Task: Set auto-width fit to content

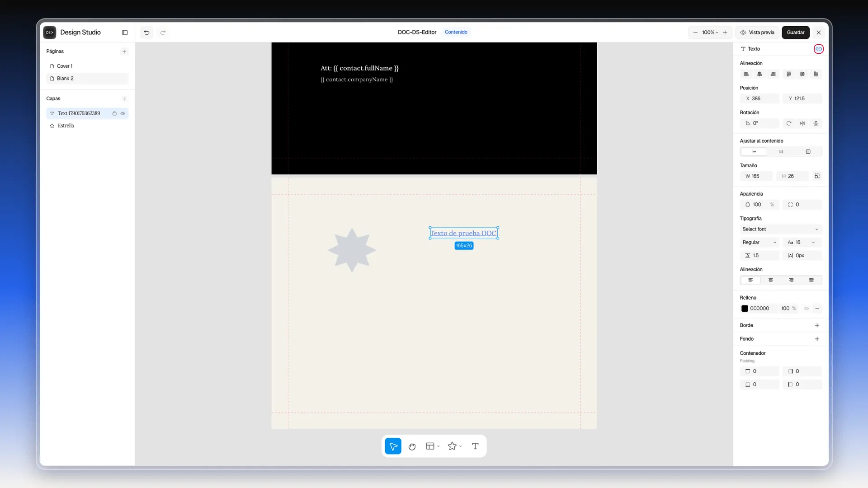Action: click(x=754, y=152)
